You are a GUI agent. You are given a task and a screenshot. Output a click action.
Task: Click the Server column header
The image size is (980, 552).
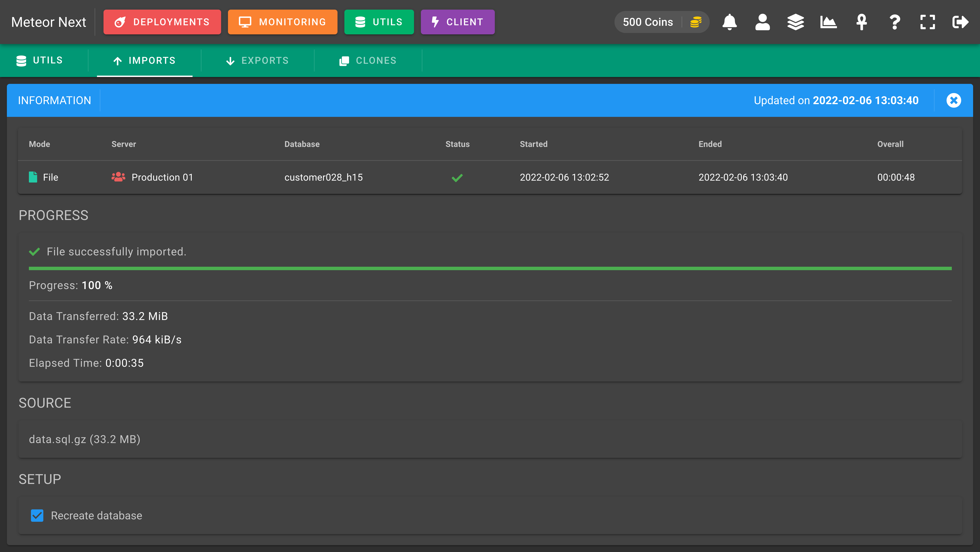click(124, 144)
